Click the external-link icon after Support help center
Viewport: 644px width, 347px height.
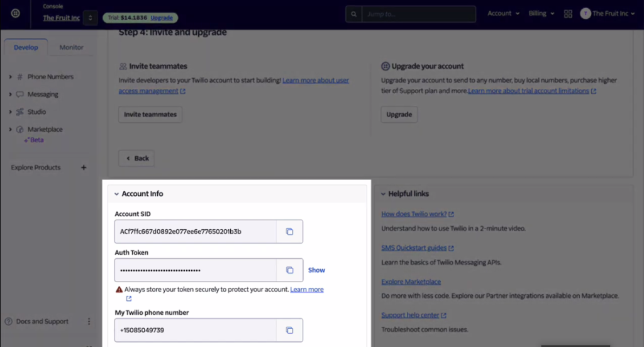click(443, 316)
